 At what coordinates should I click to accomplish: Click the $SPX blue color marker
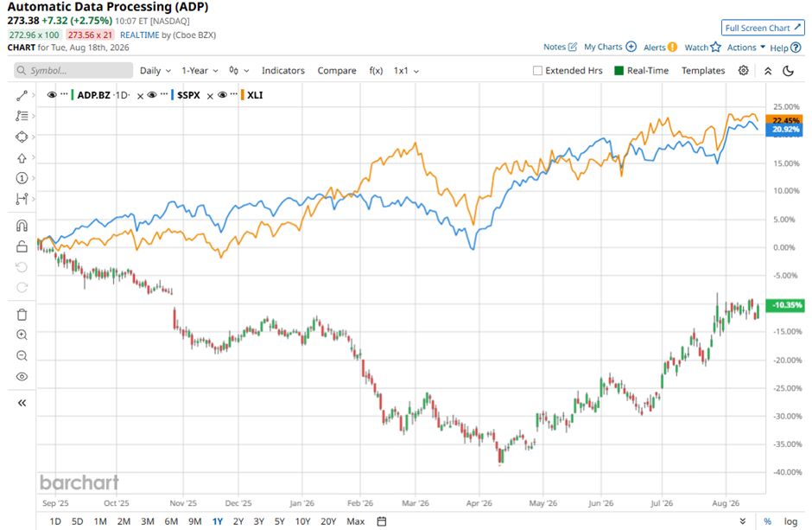(x=172, y=95)
